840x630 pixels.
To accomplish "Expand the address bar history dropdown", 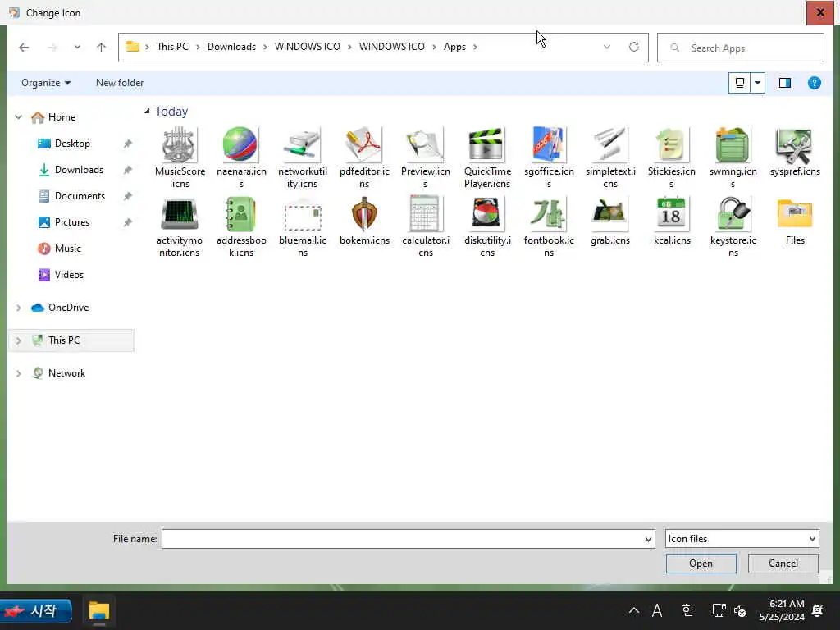I will click(x=606, y=47).
